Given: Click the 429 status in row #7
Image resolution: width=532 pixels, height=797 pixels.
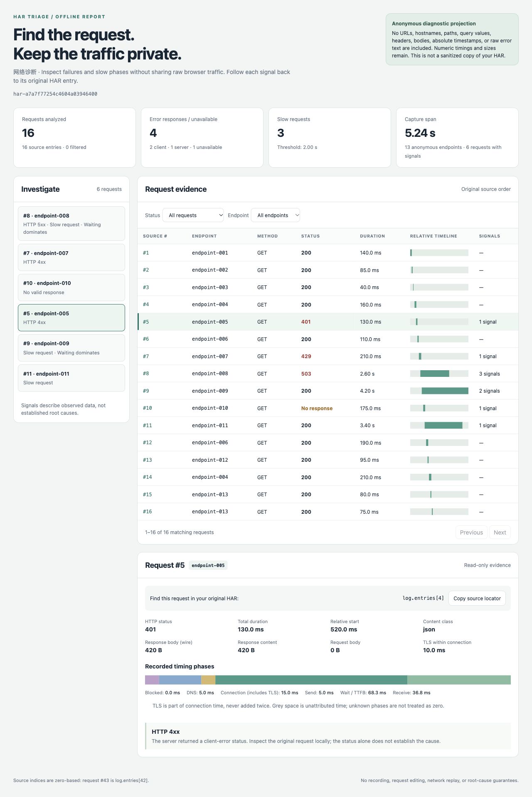Looking at the screenshot, I should click(x=306, y=356).
